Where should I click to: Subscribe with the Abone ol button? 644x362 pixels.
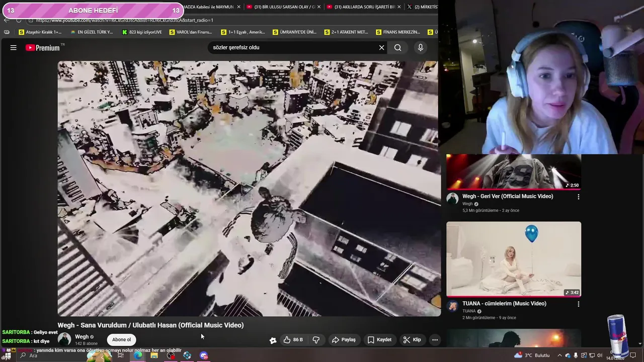pos(121,340)
